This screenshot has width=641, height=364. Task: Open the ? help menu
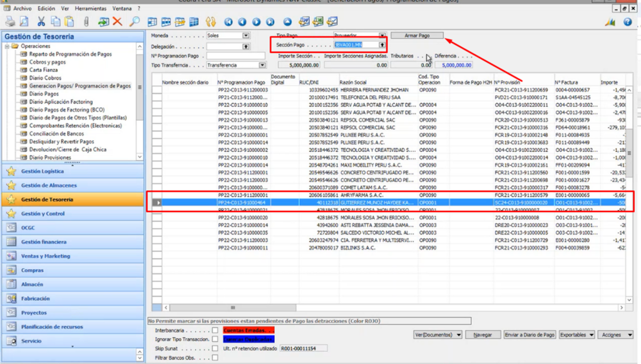(138, 8)
